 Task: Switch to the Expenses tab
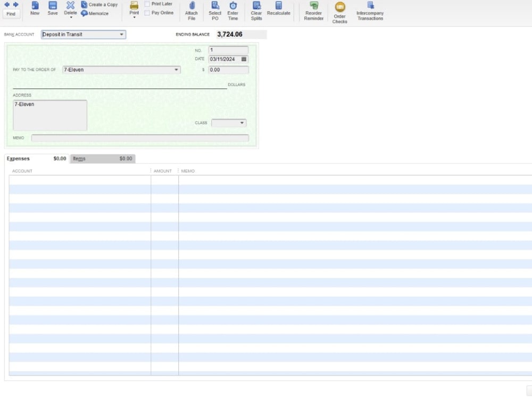pos(37,159)
